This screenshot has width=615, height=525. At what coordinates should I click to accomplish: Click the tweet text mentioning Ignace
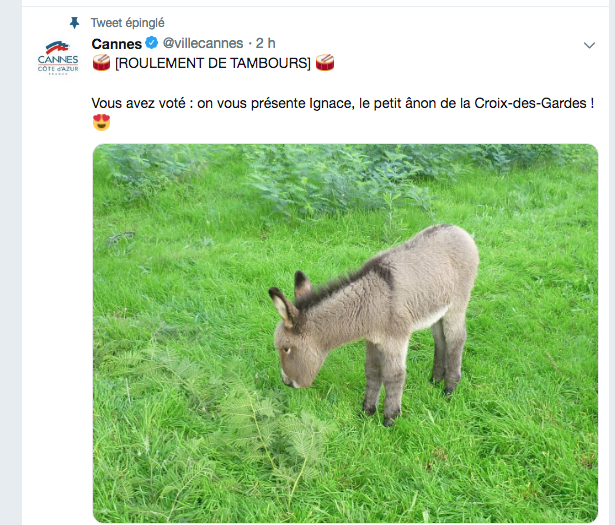coord(342,103)
